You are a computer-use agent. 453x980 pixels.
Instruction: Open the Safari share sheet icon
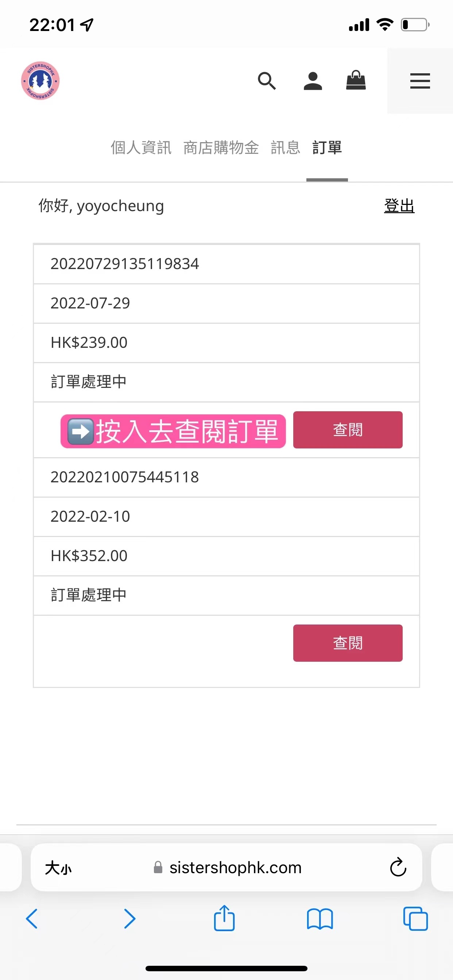(224, 918)
